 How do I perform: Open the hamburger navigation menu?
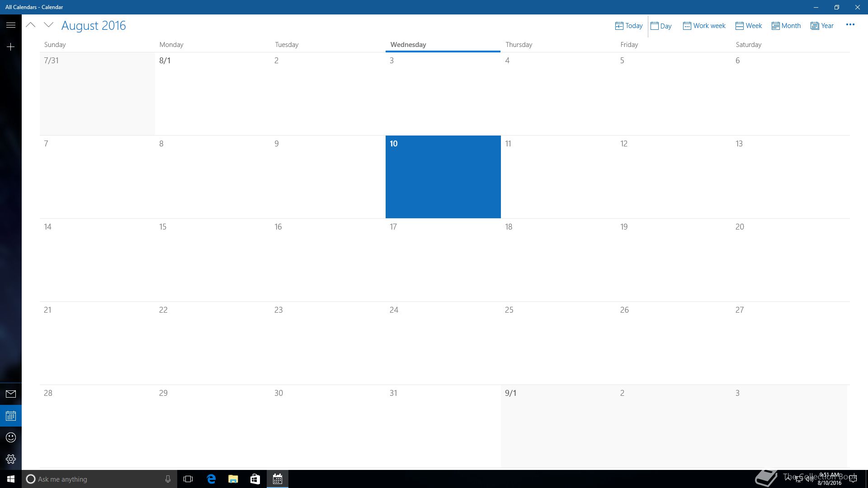click(11, 25)
